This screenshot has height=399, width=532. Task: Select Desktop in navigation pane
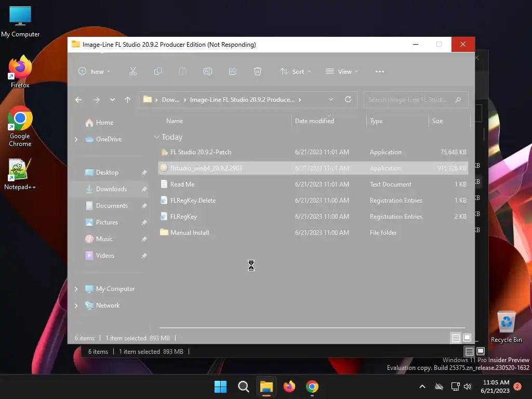pos(107,172)
